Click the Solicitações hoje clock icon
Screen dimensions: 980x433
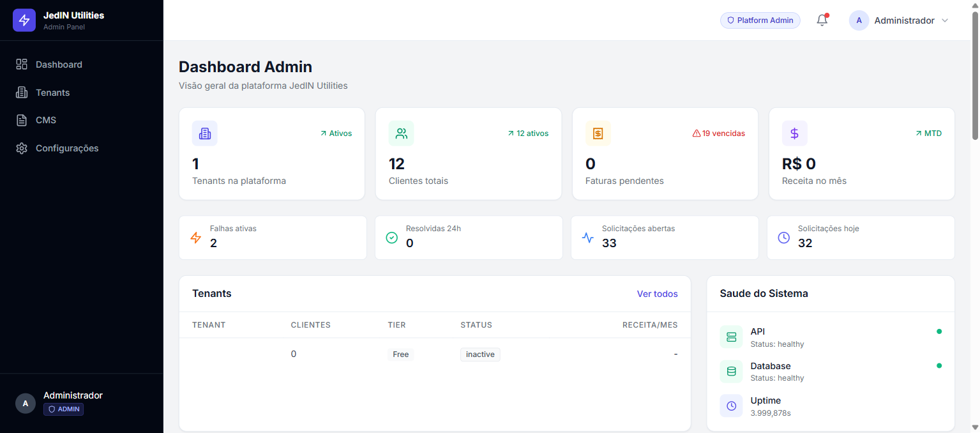pos(784,238)
